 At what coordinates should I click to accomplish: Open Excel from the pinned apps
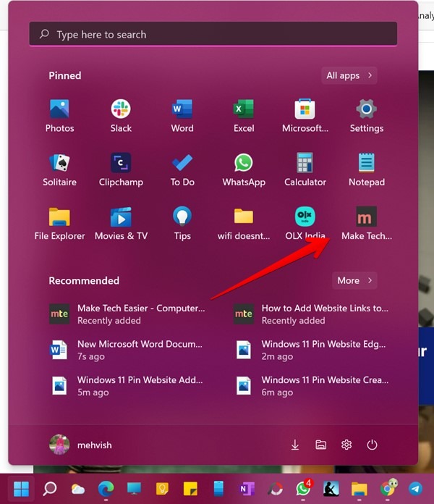tap(244, 116)
